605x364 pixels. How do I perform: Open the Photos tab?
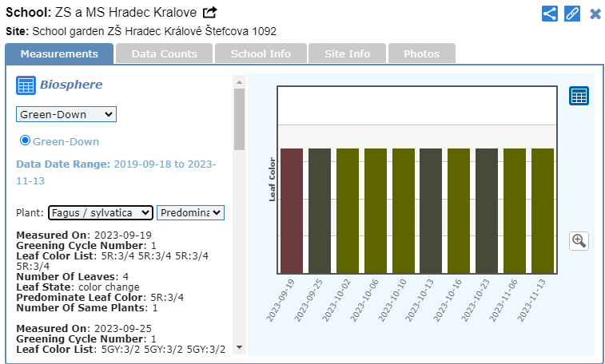421,53
